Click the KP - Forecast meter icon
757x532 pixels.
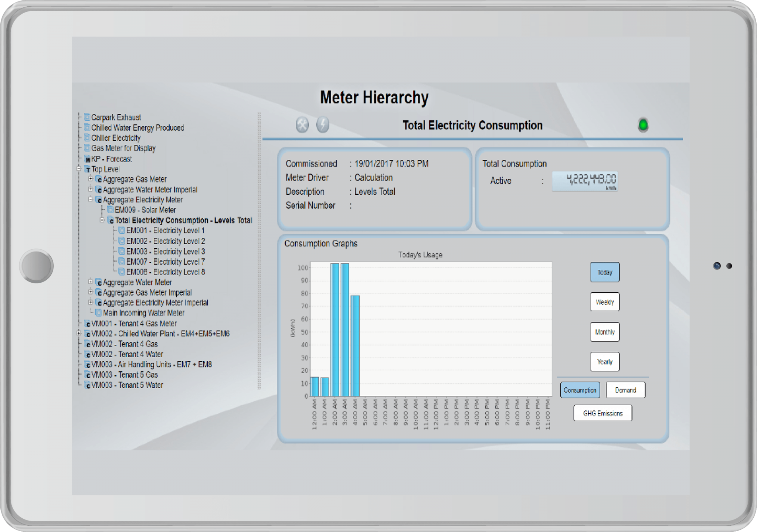coord(87,159)
